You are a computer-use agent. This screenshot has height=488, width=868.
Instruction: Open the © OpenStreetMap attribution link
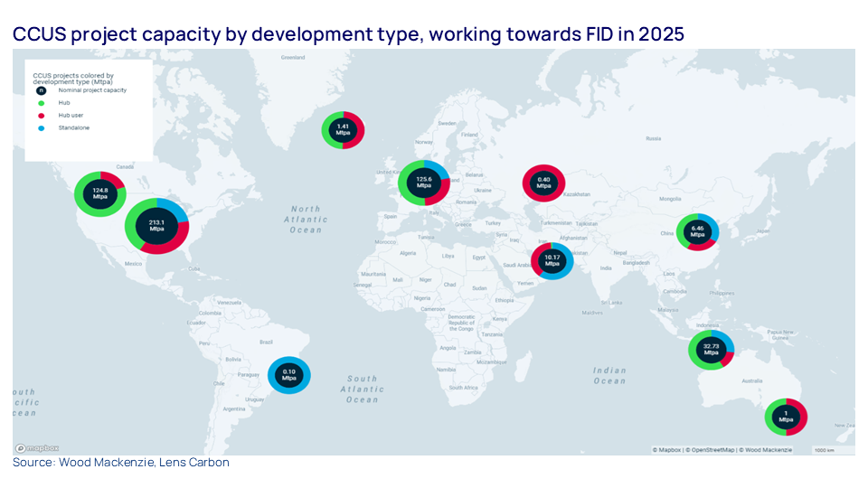(712, 449)
